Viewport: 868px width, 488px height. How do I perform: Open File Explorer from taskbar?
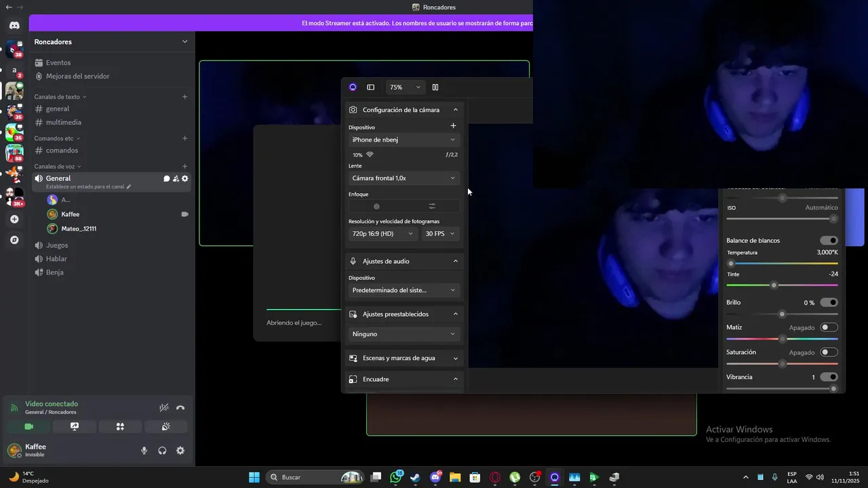(x=455, y=477)
